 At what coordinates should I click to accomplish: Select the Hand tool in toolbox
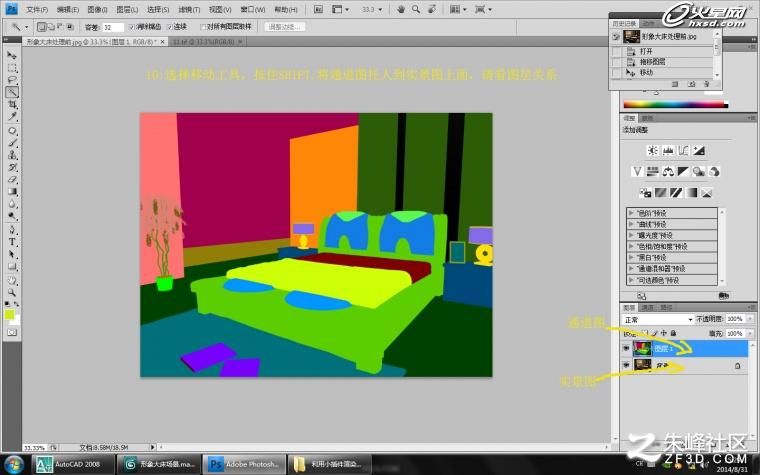pyautogui.click(x=12, y=281)
